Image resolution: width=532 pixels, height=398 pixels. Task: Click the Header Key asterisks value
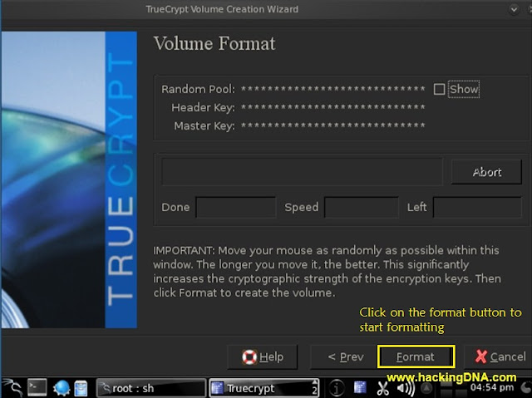point(332,107)
